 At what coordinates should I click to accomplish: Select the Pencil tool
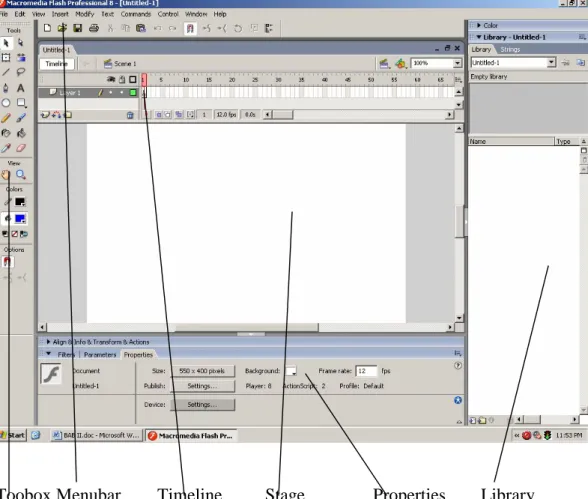point(6,118)
